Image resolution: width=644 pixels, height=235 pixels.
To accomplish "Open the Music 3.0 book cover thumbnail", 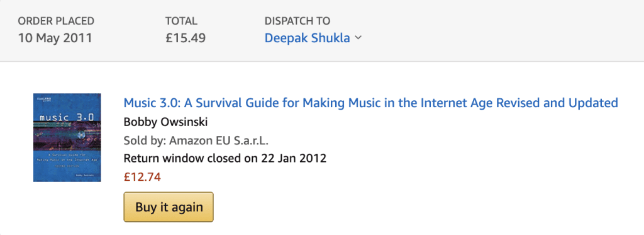I will (67, 137).
